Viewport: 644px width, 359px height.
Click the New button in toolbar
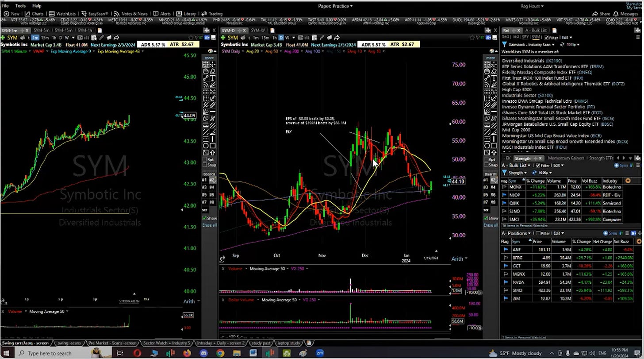coord(11,14)
